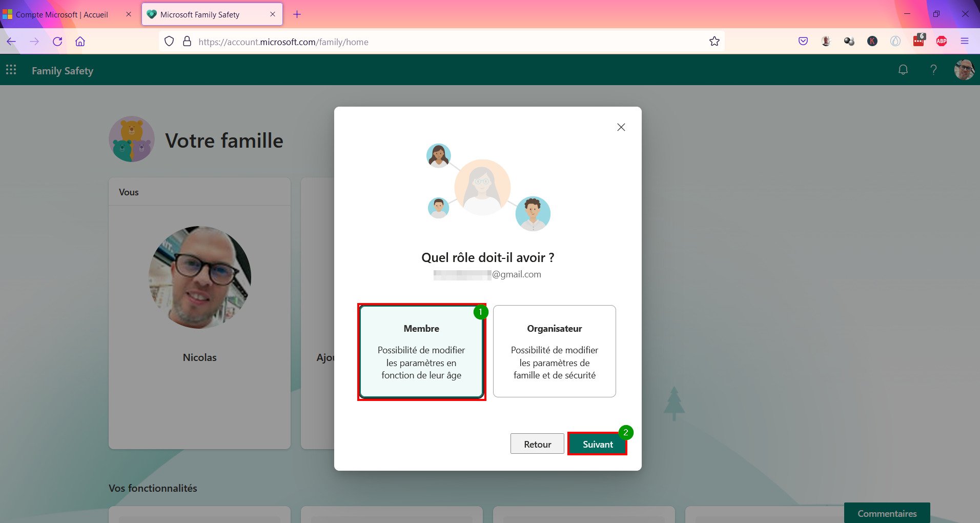Click the Suivant button
The width and height of the screenshot is (980, 523).
[x=598, y=444]
